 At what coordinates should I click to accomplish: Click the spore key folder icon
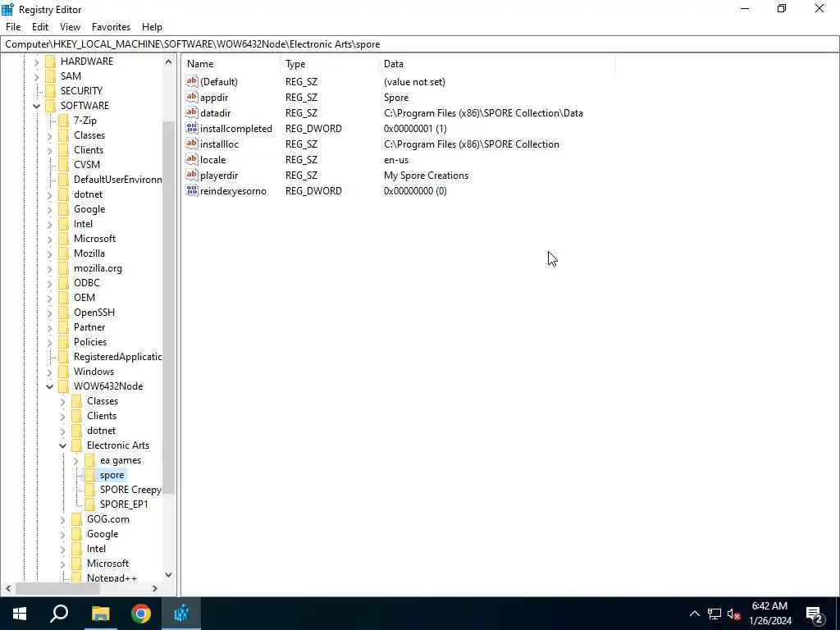click(x=90, y=475)
